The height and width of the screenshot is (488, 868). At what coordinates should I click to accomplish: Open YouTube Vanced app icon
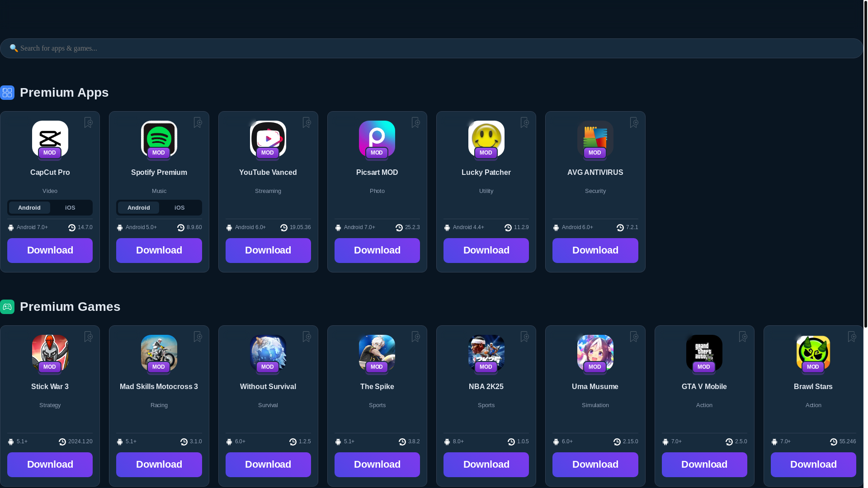coord(268,139)
